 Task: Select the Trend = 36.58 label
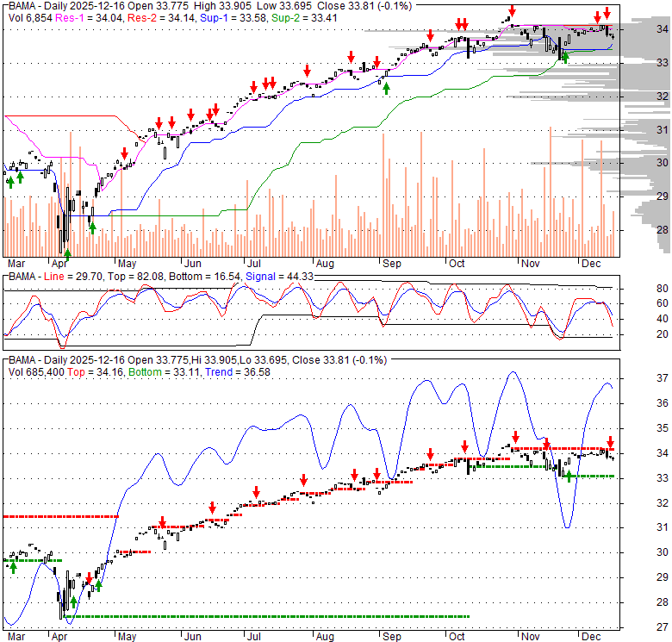click(238, 372)
